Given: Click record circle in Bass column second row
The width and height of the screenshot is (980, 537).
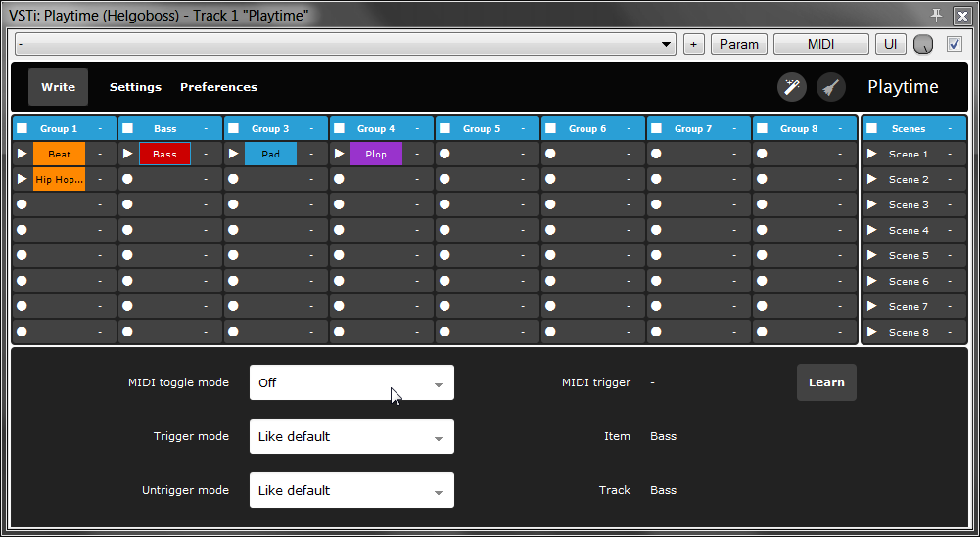Looking at the screenshot, I should (x=127, y=179).
